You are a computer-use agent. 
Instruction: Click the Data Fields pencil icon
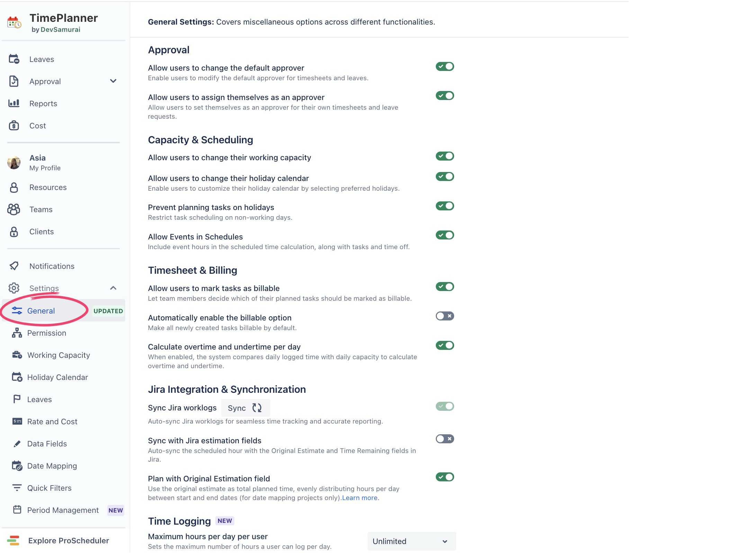point(17,444)
